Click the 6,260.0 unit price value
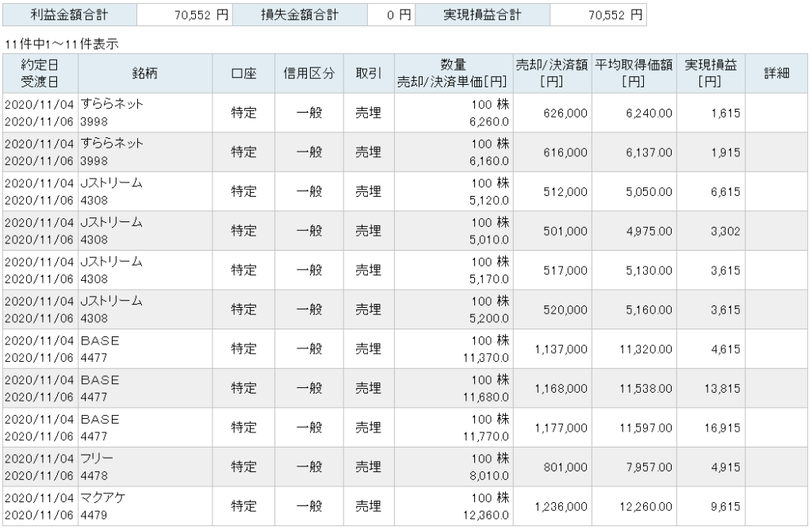Screen dimensions: 812x530 [x=489, y=121]
